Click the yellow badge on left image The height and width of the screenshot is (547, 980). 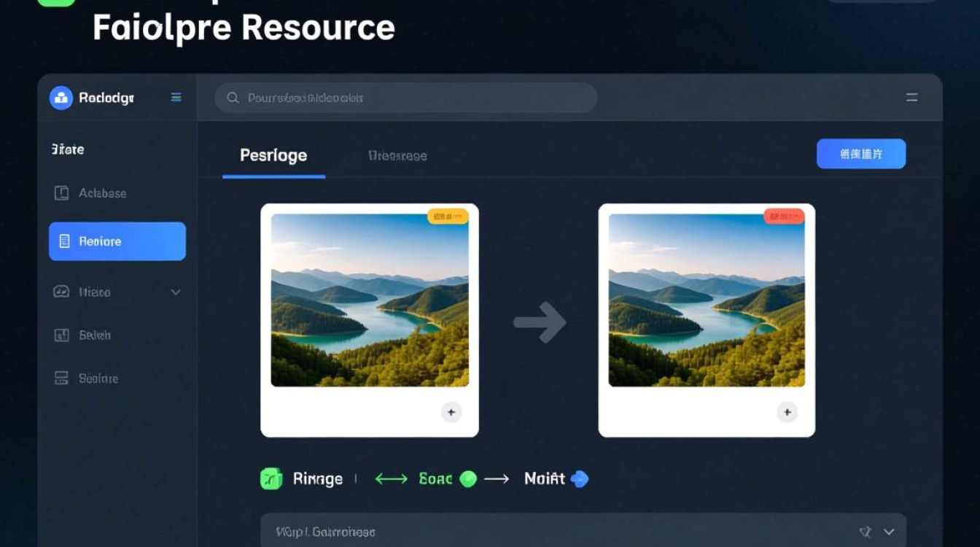tap(448, 216)
